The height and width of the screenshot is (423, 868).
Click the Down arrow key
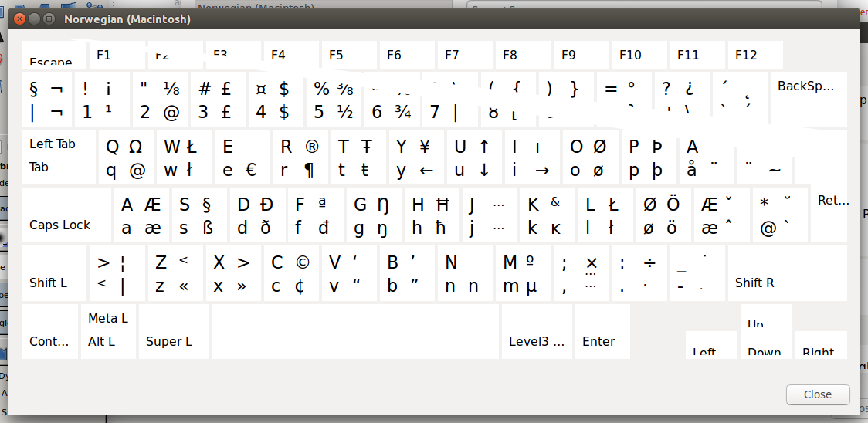click(x=766, y=344)
